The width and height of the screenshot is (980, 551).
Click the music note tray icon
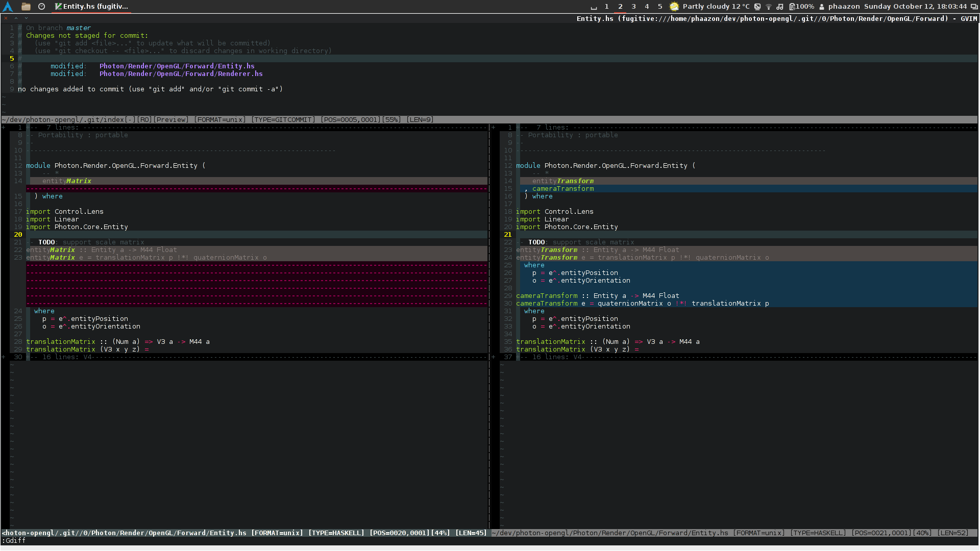tap(780, 7)
